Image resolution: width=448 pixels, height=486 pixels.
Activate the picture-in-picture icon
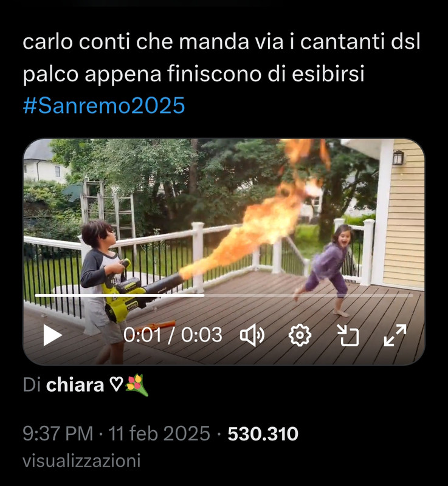[348, 335]
